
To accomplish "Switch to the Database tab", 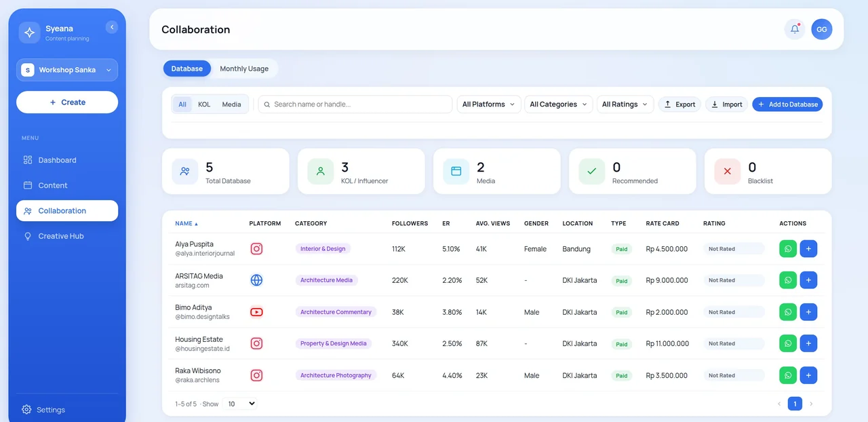I will point(187,69).
